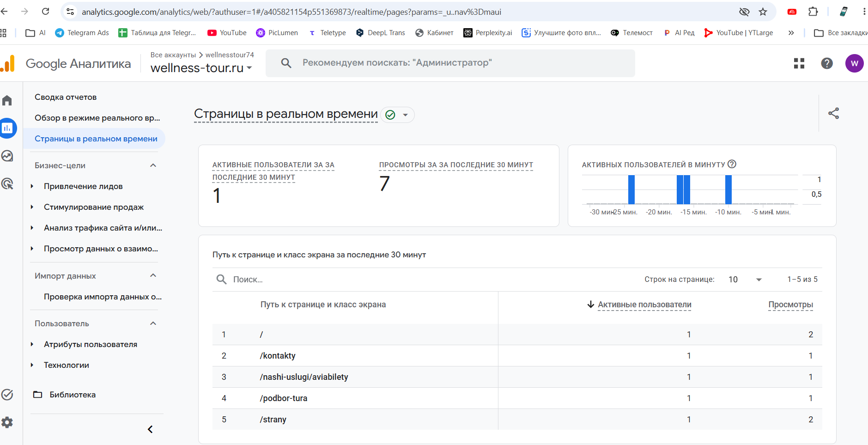Open Проверка импорта данных item

103,297
